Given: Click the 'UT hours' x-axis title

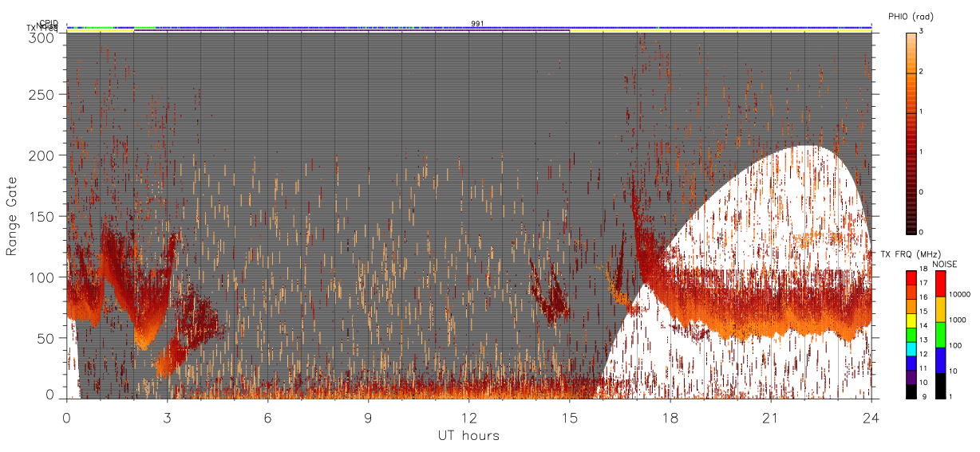Looking at the screenshot, I should point(468,435).
